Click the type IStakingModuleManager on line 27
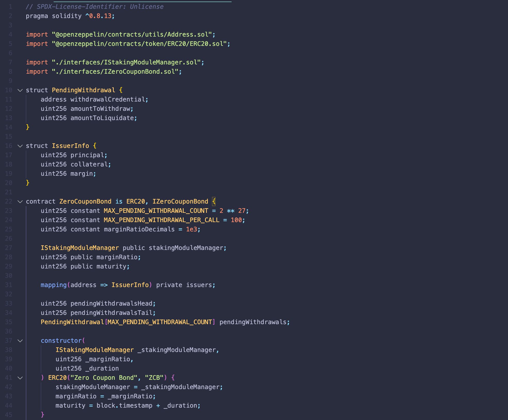This screenshot has width=508, height=420. [80, 248]
